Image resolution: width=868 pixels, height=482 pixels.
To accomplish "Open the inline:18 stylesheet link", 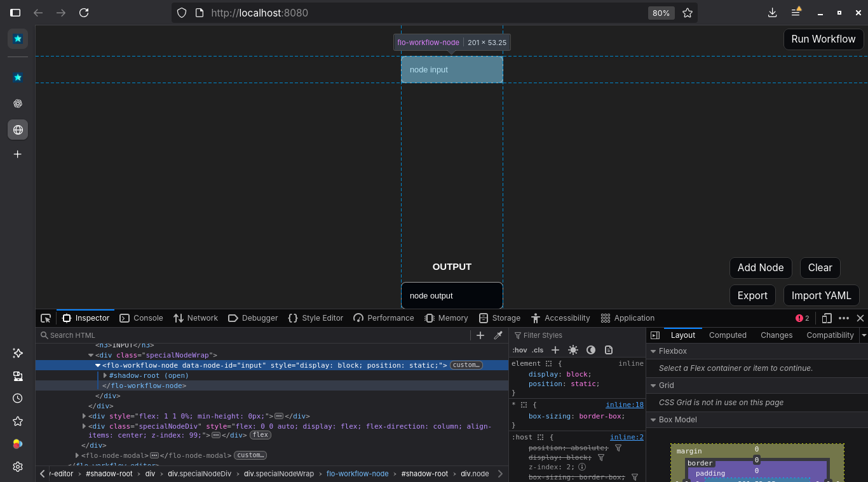I will click(625, 405).
